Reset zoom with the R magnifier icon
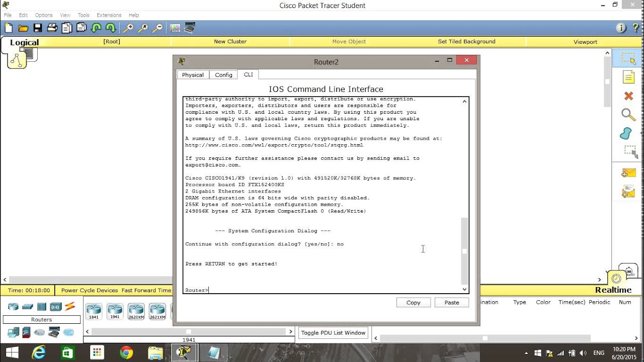This screenshot has width=644, height=362. (143, 28)
